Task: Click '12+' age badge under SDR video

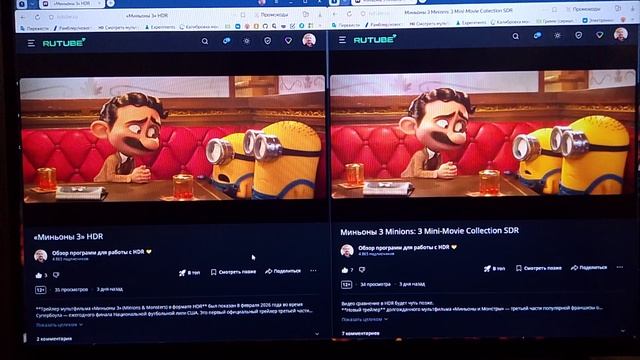Action: pos(346,284)
